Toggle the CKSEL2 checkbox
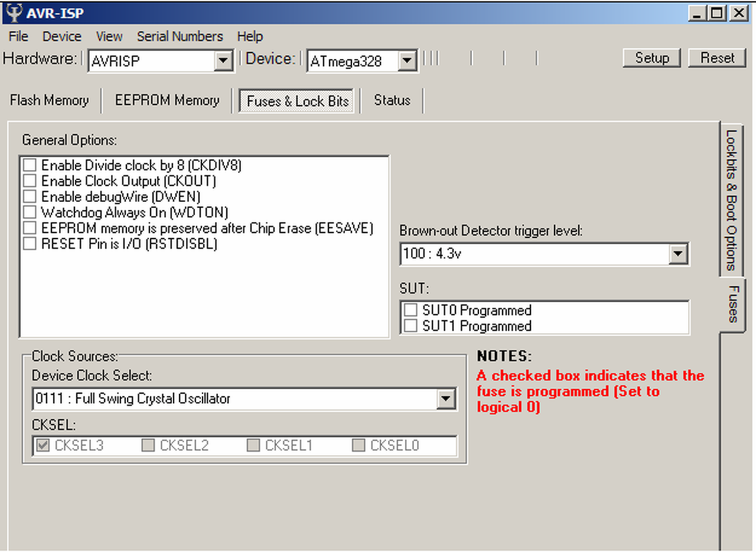This screenshot has height=552, width=756. (x=148, y=446)
